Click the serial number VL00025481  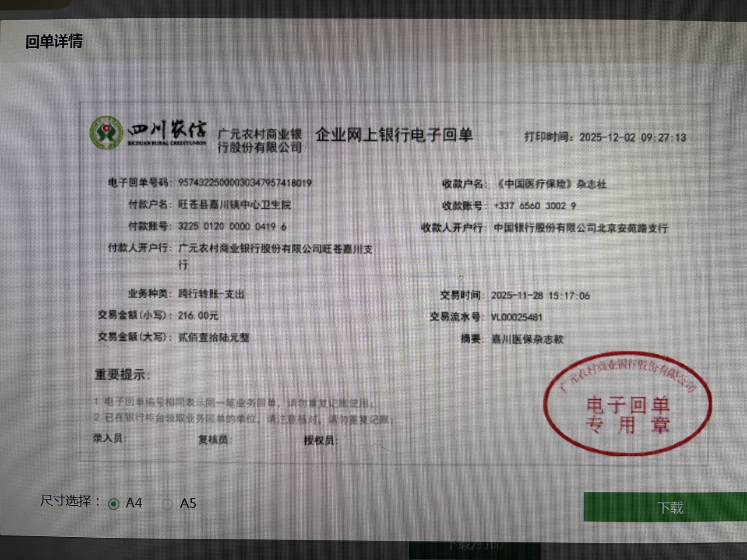pos(517,317)
